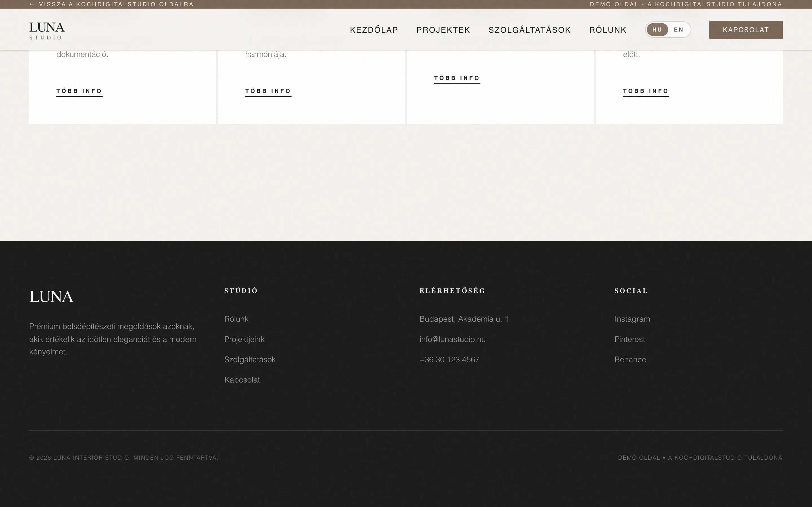Click Több info in third card

(457, 78)
